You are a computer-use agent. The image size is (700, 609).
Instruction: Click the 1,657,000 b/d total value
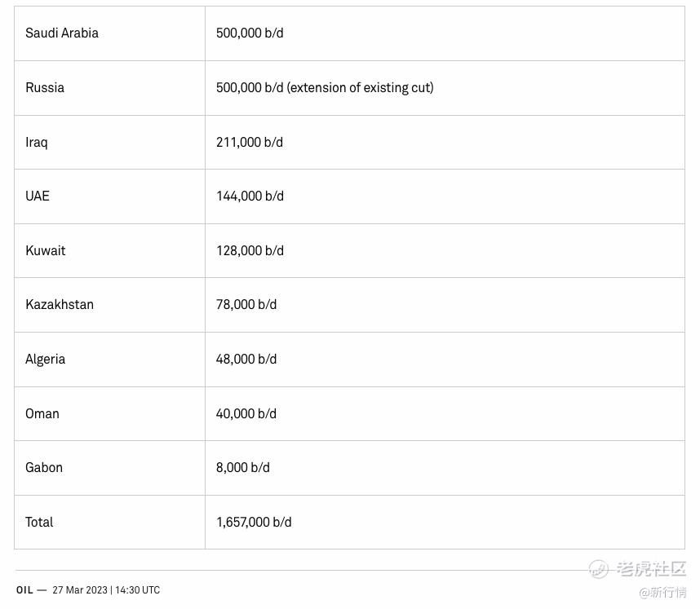254,522
